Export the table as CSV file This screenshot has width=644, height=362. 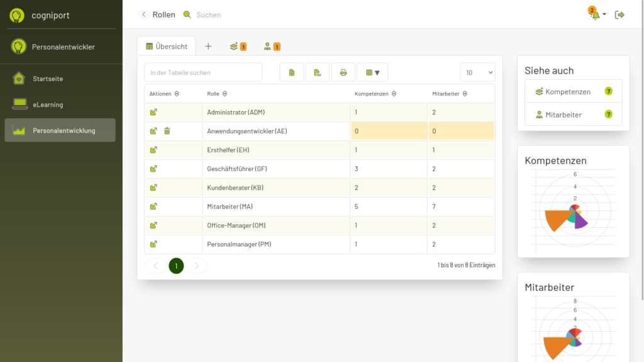(x=292, y=73)
